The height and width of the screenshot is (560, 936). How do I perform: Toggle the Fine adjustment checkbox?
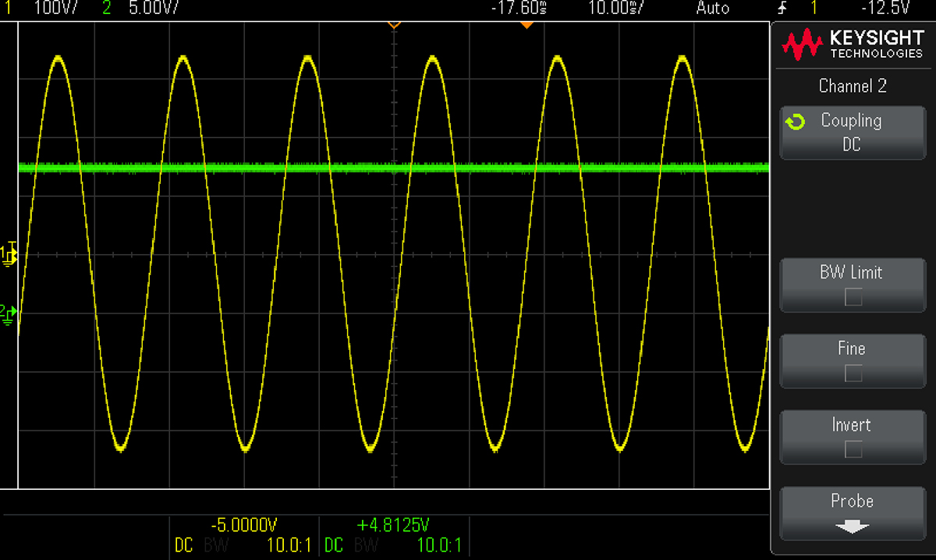click(853, 374)
